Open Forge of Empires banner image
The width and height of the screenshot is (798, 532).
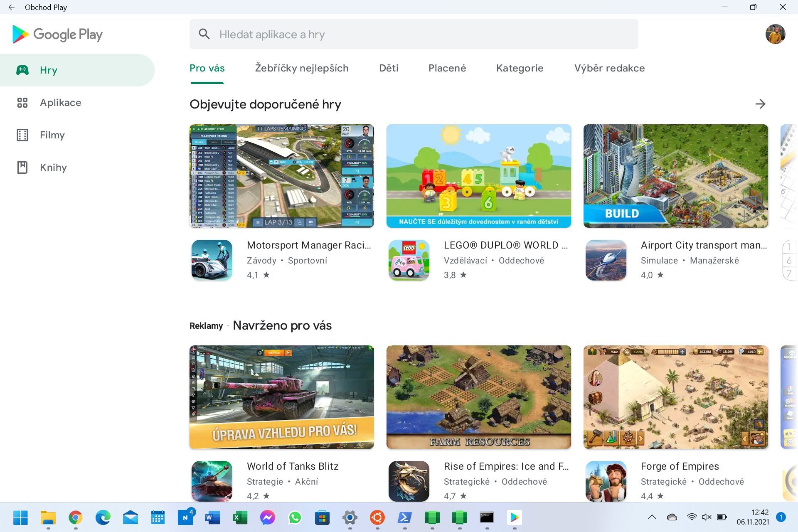pos(676,397)
